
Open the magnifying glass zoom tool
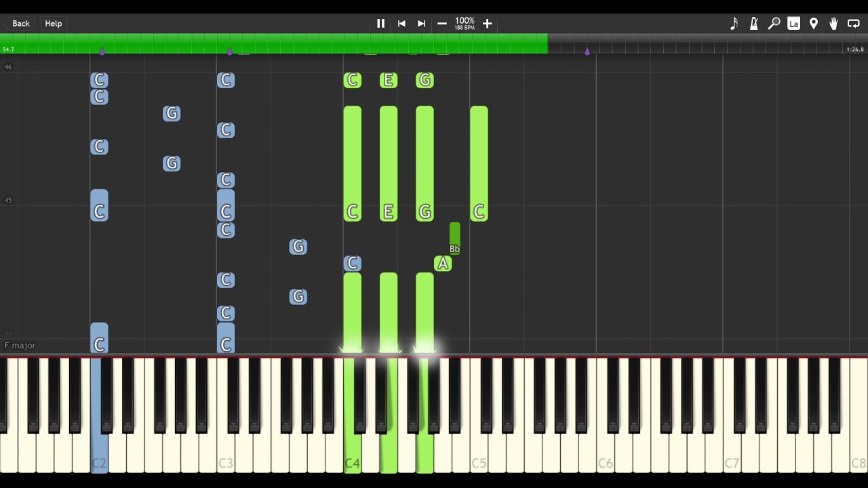pyautogui.click(x=774, y=24)
